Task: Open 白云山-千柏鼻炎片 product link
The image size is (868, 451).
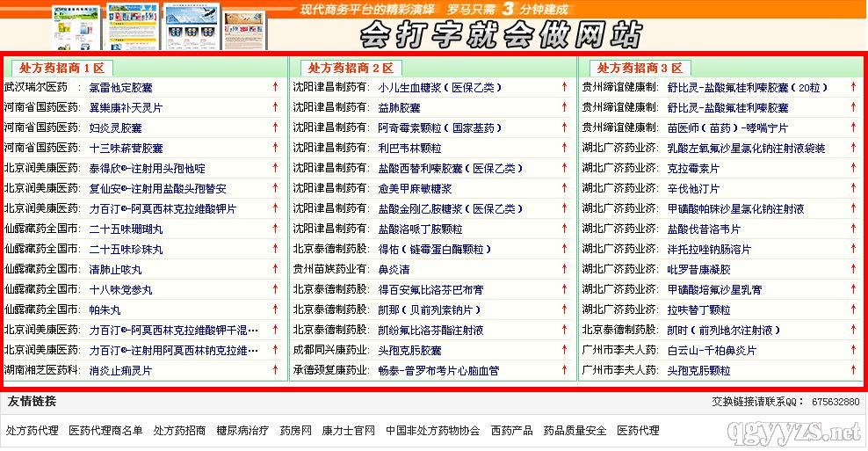Action: [x=711, y=350]
